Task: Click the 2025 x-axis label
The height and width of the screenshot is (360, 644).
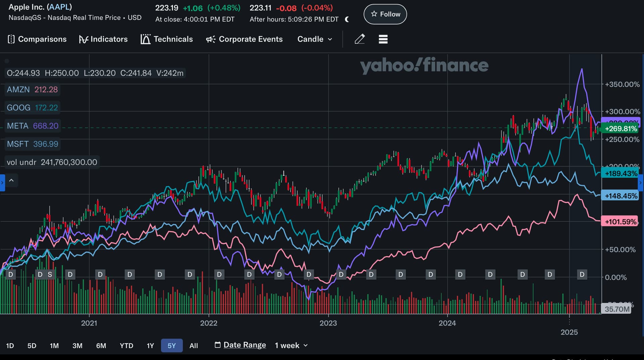Action: [569, 332]
